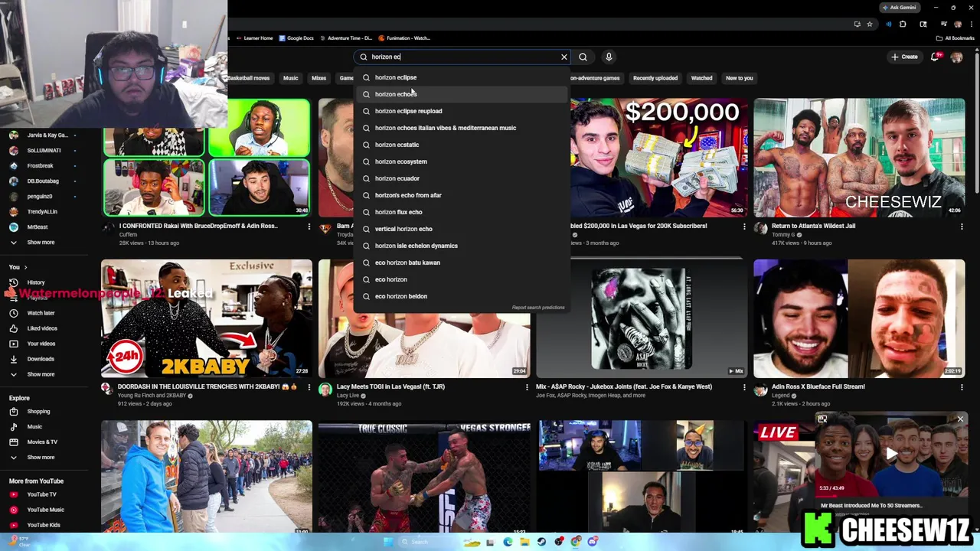The image size is (980, 551).
Task: Select the New to you chip
Action: (x=739, y=78)
